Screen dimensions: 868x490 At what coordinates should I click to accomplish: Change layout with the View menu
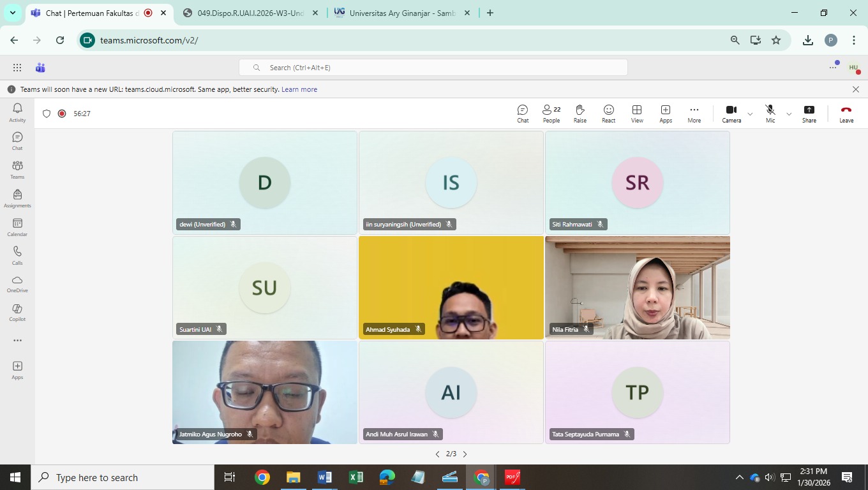[x=636, y=114]
